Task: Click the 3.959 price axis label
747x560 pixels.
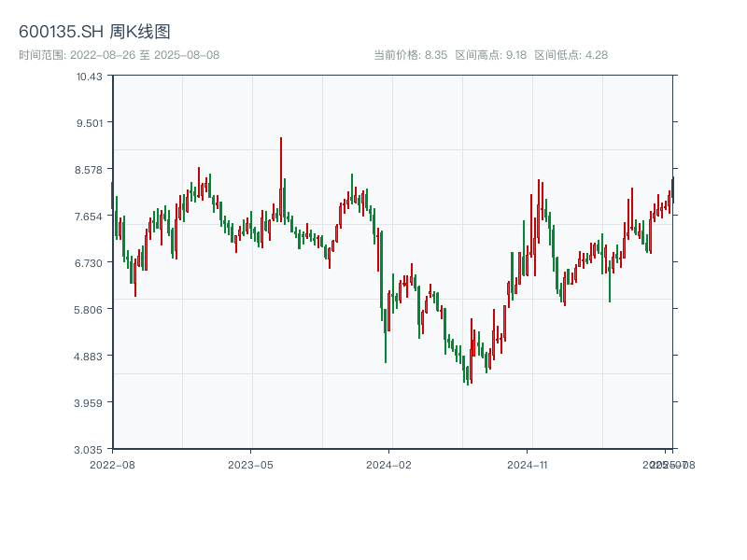Action: point(90,402)
